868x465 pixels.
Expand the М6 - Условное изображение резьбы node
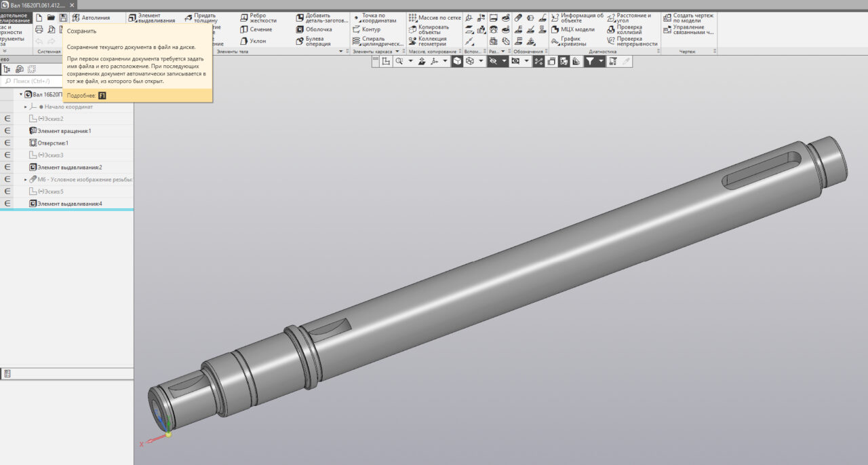click(x=26, y=179)
